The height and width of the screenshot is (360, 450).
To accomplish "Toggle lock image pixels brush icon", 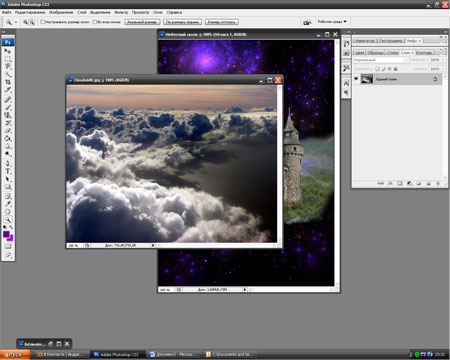I will click(x=383, y=69).
